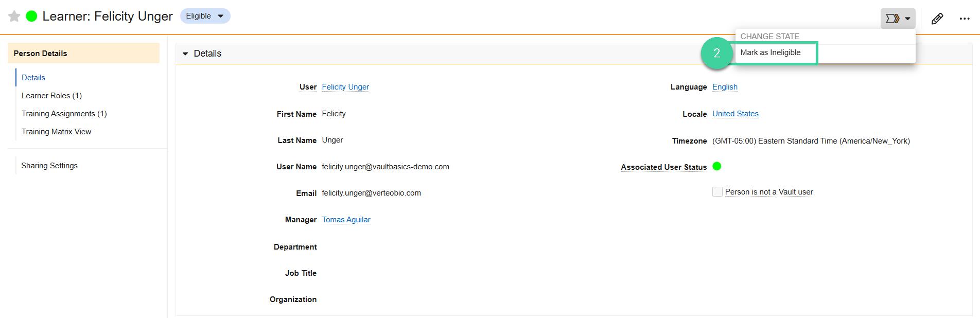The width and height of the screenshot is (980, 318).
Task: Collapse the Details section triangle
Action: (x=185, y=54)
